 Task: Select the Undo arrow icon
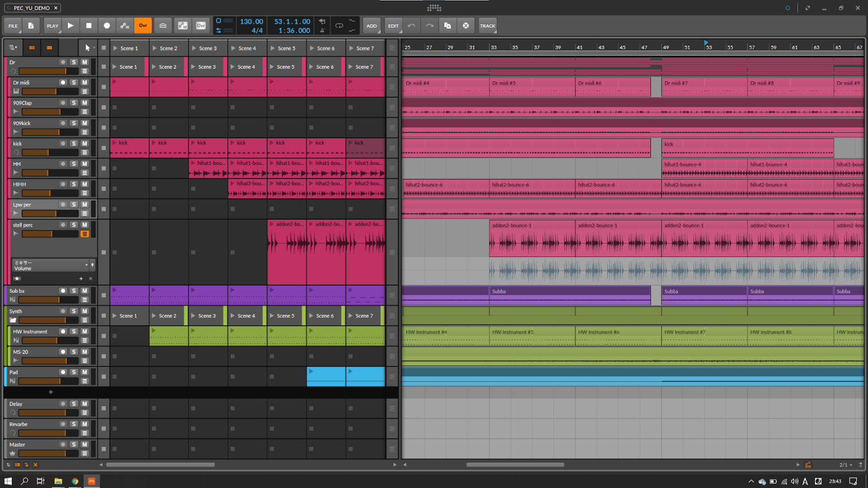pyautogui.click(x=411, y=25)
